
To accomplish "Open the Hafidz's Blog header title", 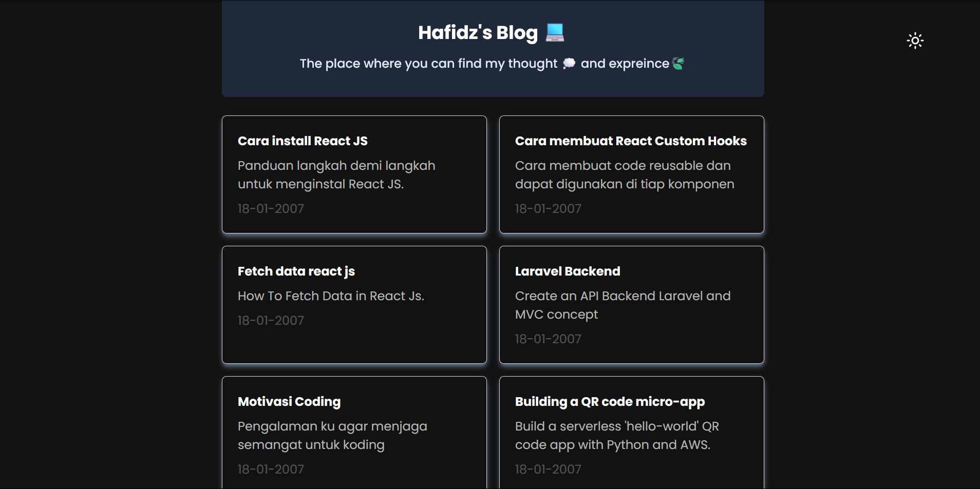I will (x=478, y=32).
